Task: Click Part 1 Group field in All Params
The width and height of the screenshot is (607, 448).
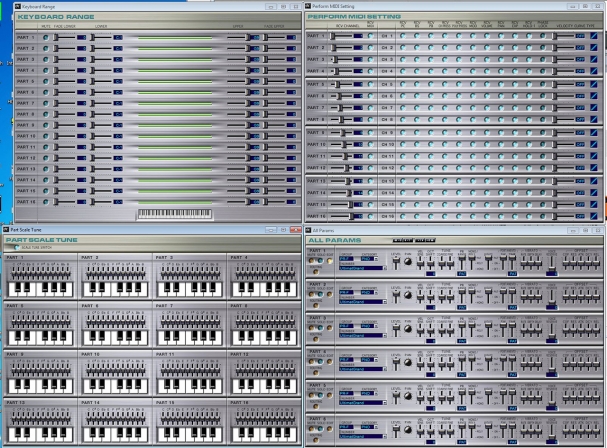Action: (346, 259)
